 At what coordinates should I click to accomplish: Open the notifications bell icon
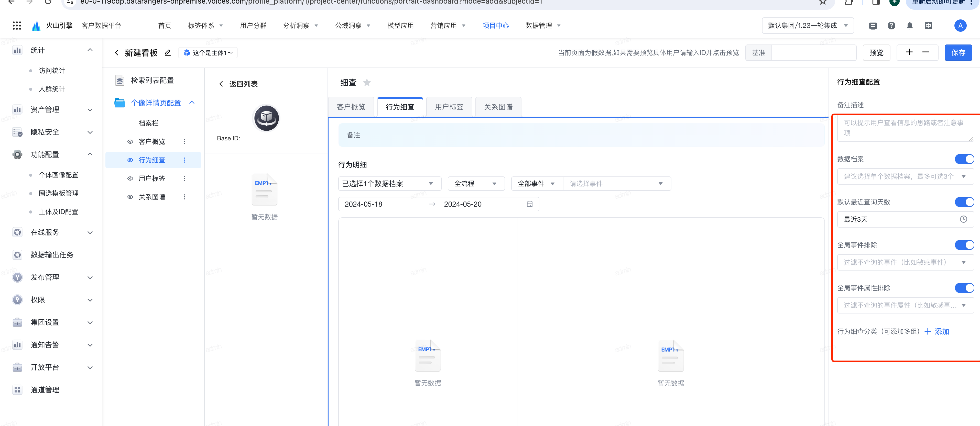[910, 26]
